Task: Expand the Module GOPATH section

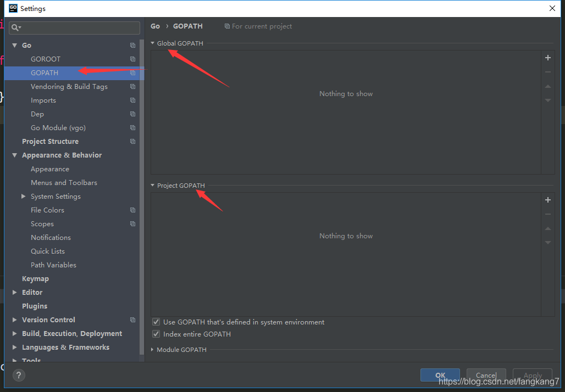Action: tap(152, 350)
